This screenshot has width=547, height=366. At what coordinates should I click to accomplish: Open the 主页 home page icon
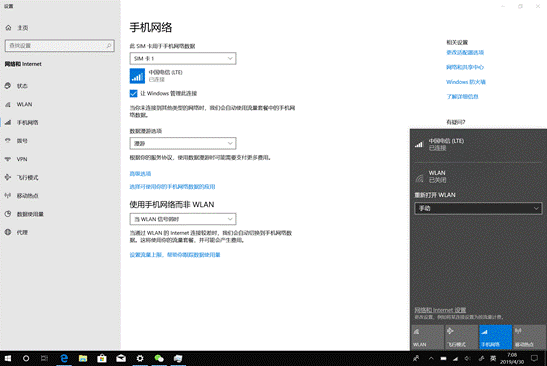point(8,28)
